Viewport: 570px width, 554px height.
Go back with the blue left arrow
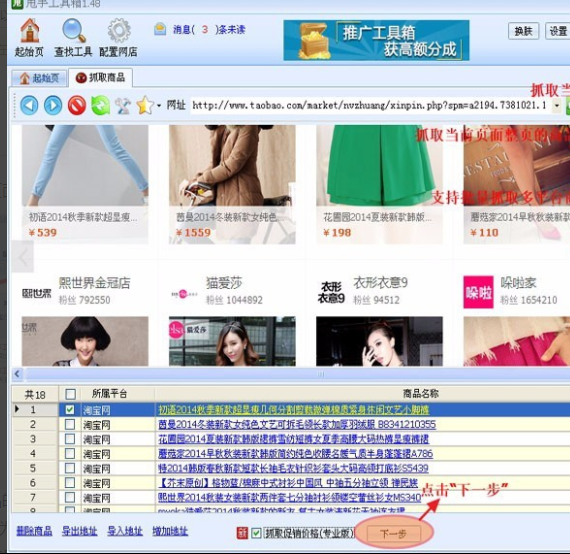pyautogui.click(x=29, y=105)
